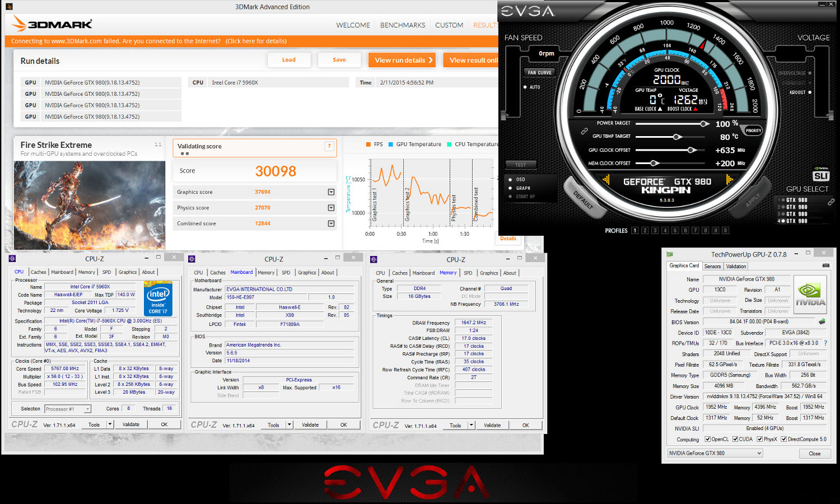Expand the Combined score details
This screenshot has height=504, width=840.
click(331, 223)
